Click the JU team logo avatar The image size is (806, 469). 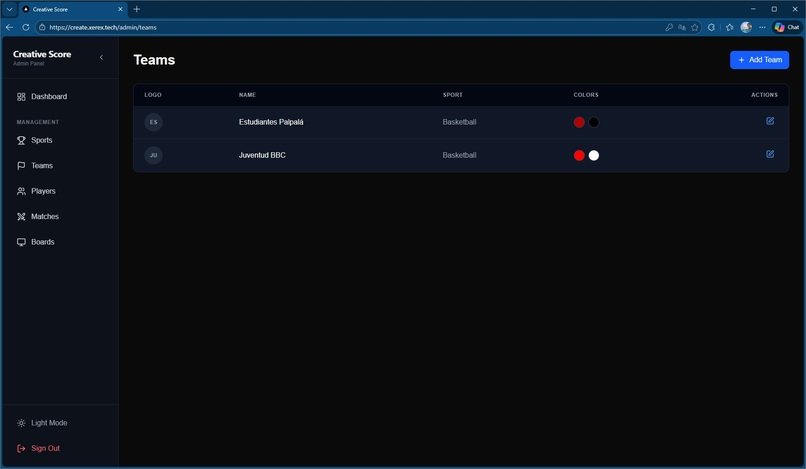tap(153, 155)
